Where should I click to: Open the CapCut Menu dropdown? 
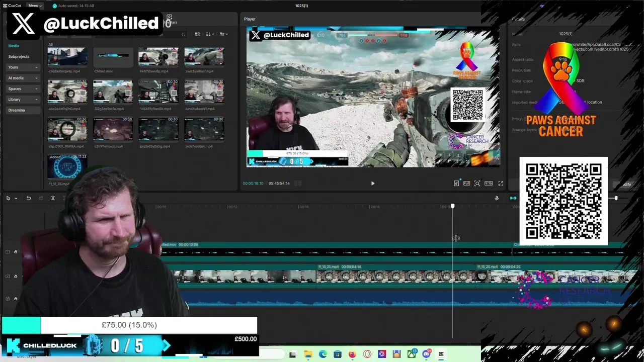click(x=35, y=6)
